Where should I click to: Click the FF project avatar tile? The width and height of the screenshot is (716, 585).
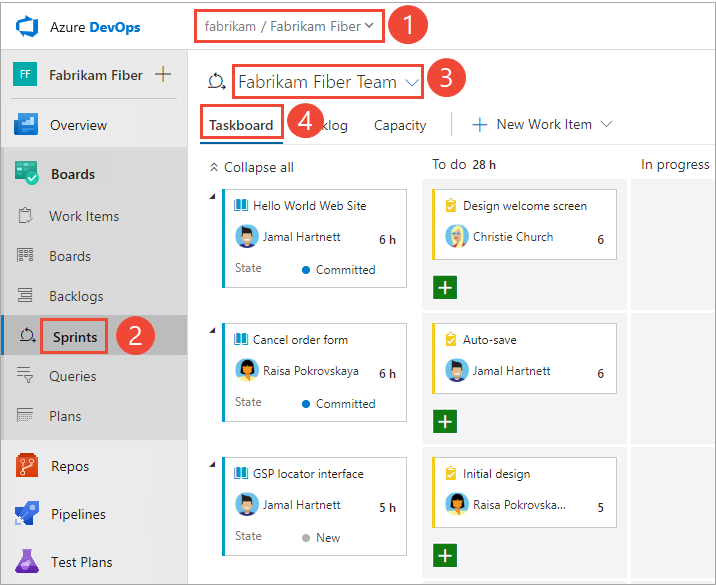[25, 74]
